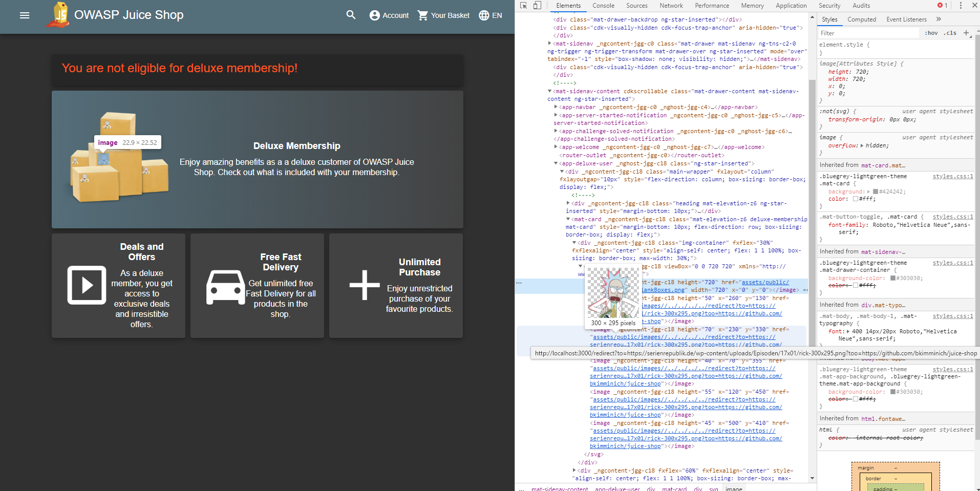The image size is (980, 491).
Task: Expand the app-navbar element in the DOM tree
Action: [556, 107]
